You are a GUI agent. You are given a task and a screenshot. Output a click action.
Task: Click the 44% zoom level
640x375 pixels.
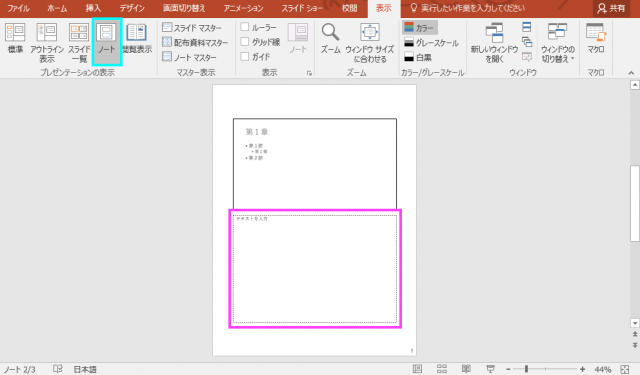603,369
